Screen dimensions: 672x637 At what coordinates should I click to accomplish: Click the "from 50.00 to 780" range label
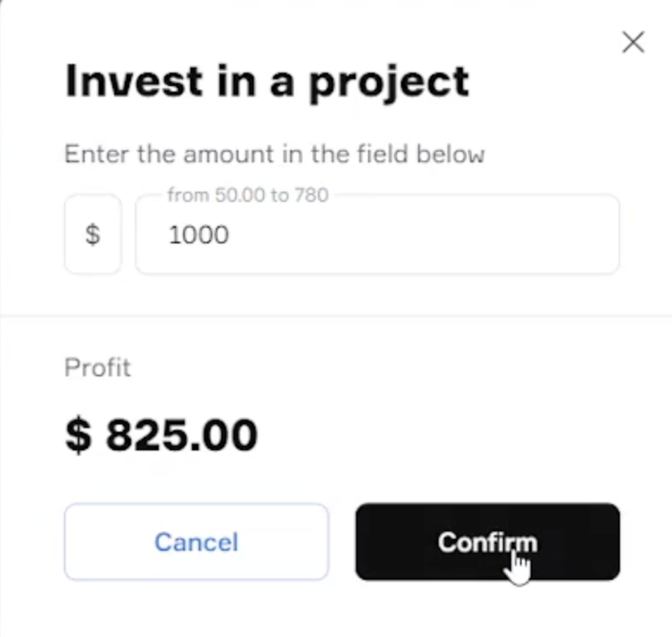248,195
